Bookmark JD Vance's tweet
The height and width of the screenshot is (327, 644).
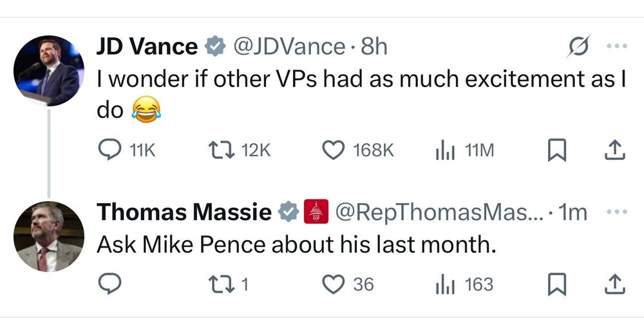coord(555,150)
